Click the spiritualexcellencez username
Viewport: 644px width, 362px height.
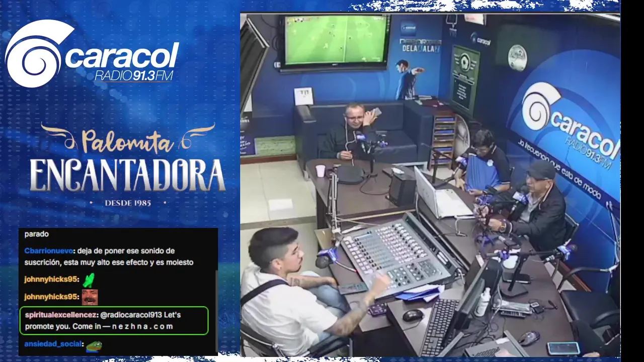click(x=61, y=315)
